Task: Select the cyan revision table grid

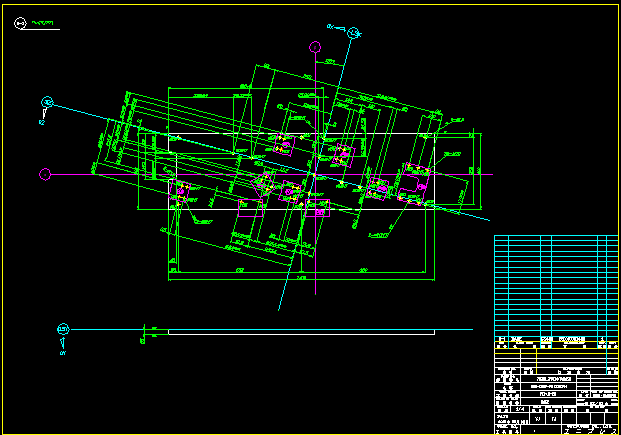Action: [556, 286]
